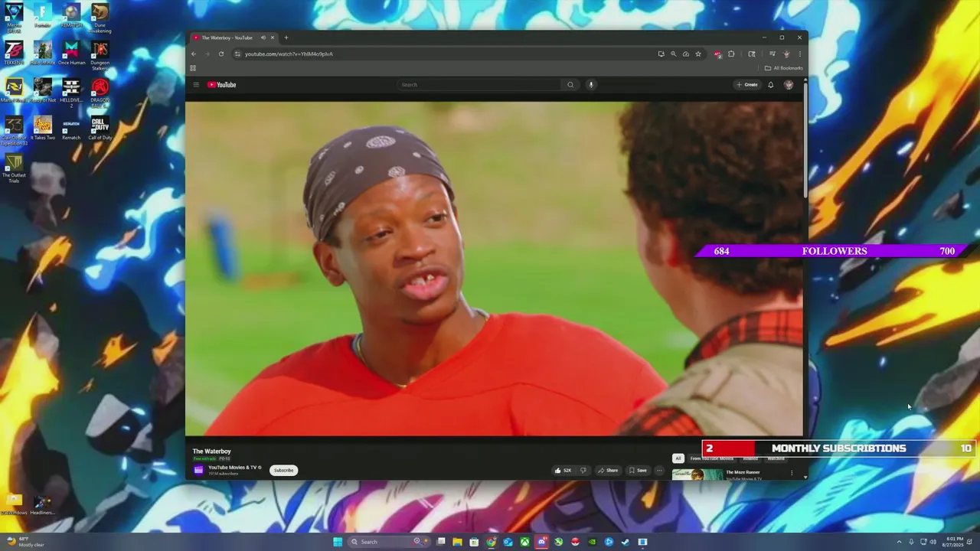The height and width of the screenshot is (551, 980).
Task: Open the Windows Start button
Action: [338, 542]
